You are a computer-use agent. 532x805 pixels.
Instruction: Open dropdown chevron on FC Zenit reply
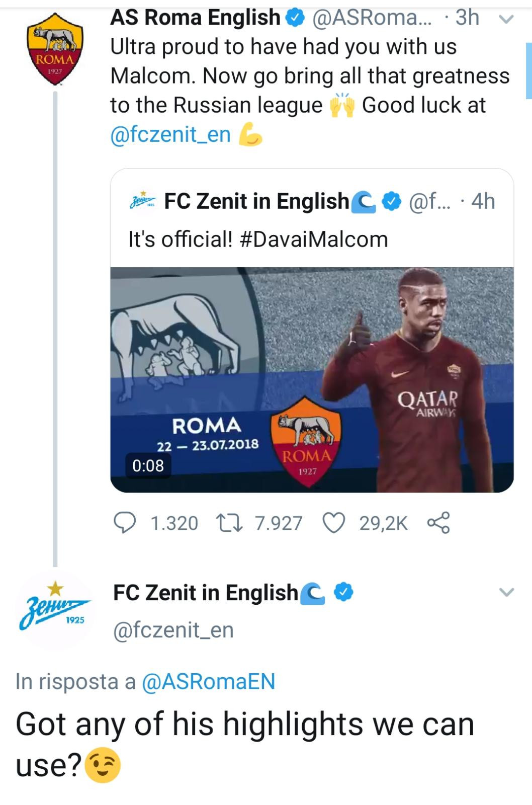coord(506,592)
